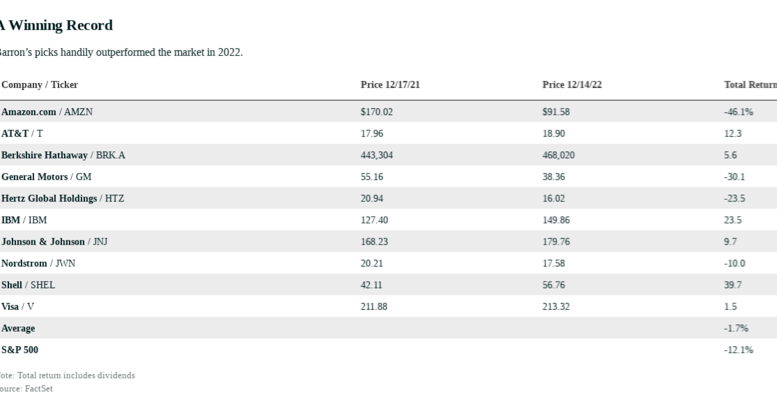Click the Visa / V company name
Screen dimensions: 777x400
22,306
